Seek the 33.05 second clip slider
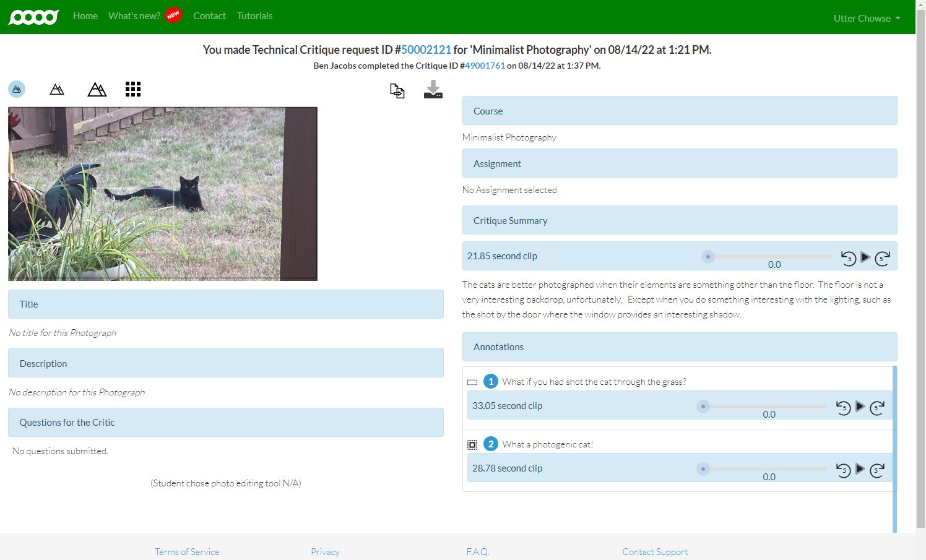Viewport: 926px width, 560px height. 761,406
